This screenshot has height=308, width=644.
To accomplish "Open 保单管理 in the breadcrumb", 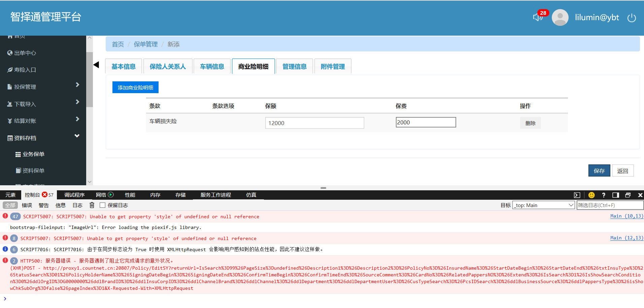I will [x=146, y=44].
